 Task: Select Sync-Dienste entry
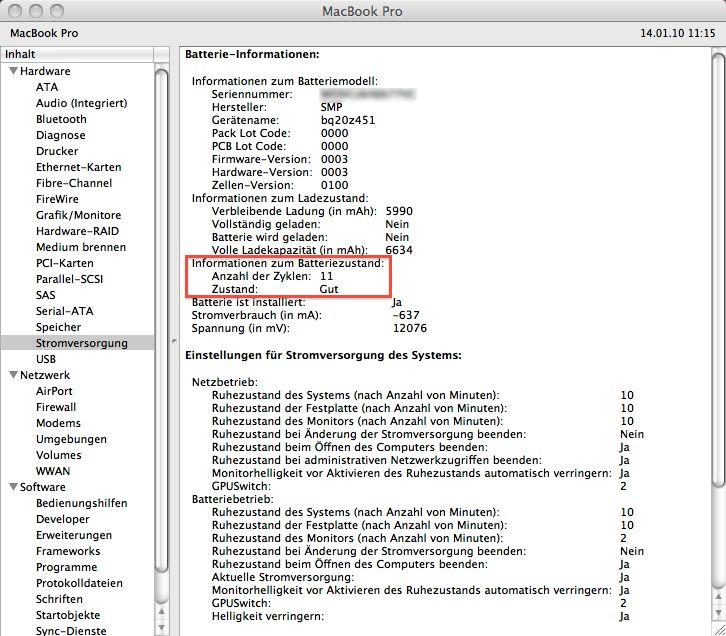pos(71,630)
